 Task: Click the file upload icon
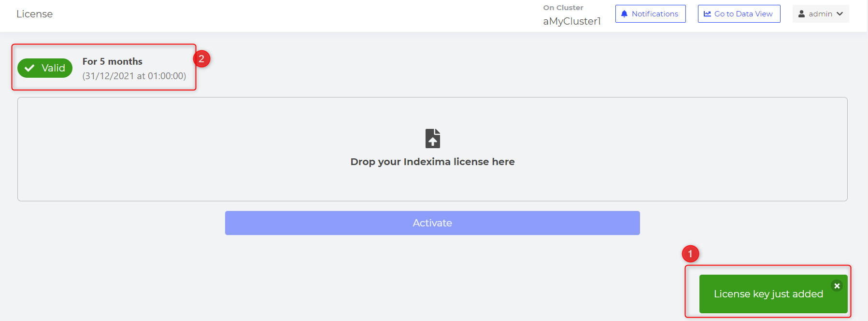[433, 138]
